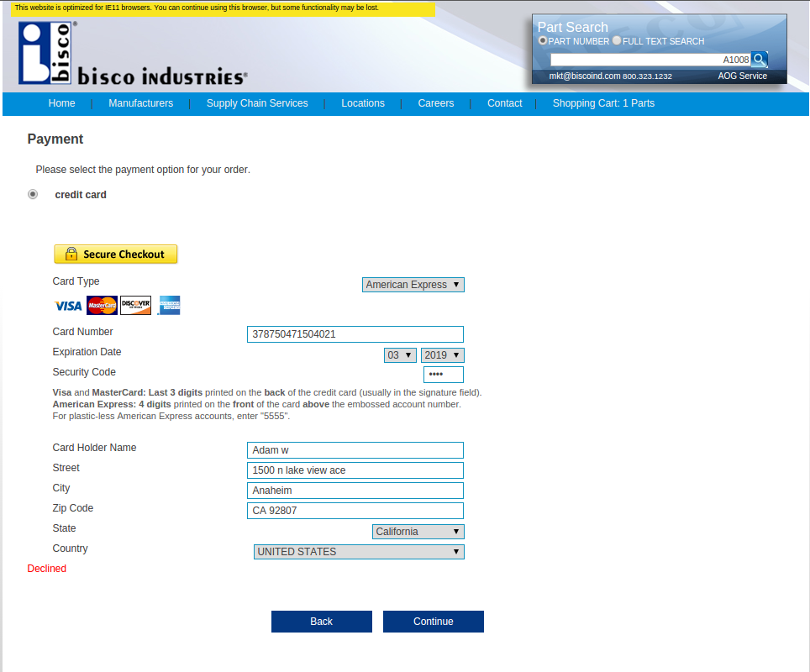
Task: Click the Payment heading
Action: (x=55, y=139)
